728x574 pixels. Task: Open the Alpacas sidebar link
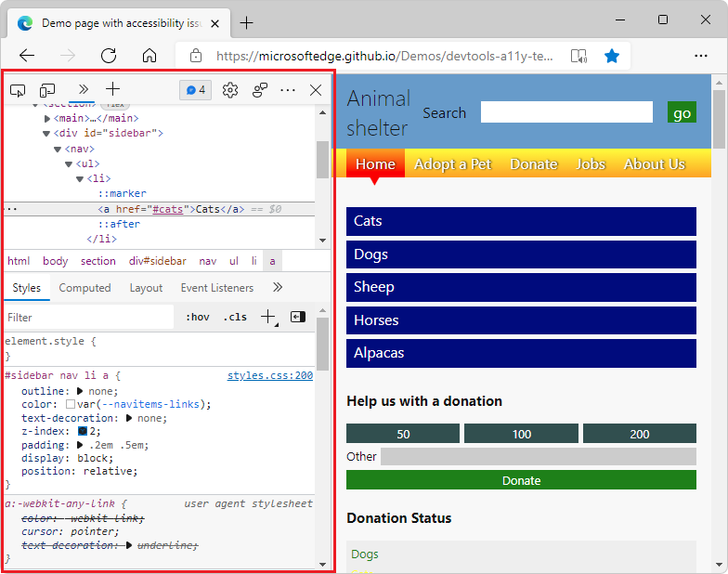[521, 353]
